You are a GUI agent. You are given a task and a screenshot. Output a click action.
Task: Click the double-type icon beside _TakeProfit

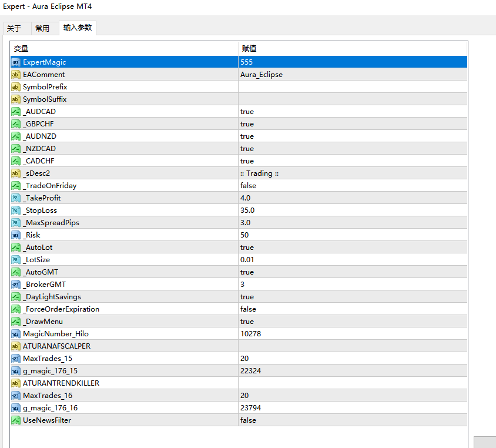[x=16, y=198]
